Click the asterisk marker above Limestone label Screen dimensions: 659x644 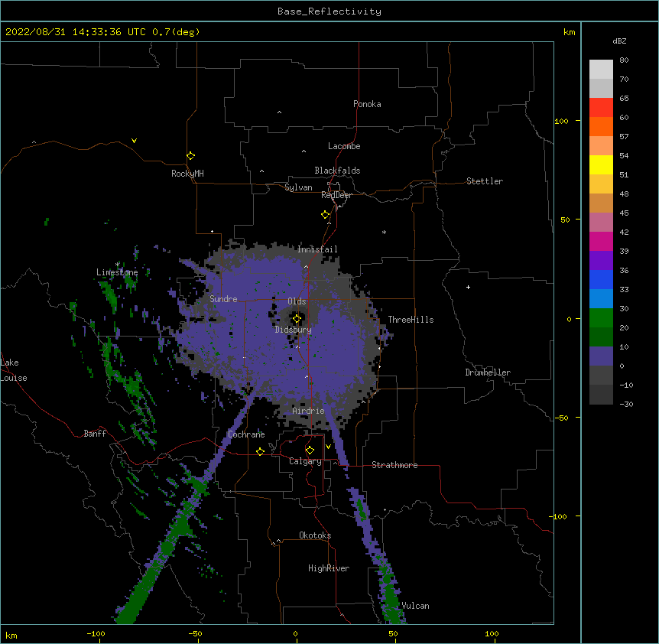click(x=117, y=265)
